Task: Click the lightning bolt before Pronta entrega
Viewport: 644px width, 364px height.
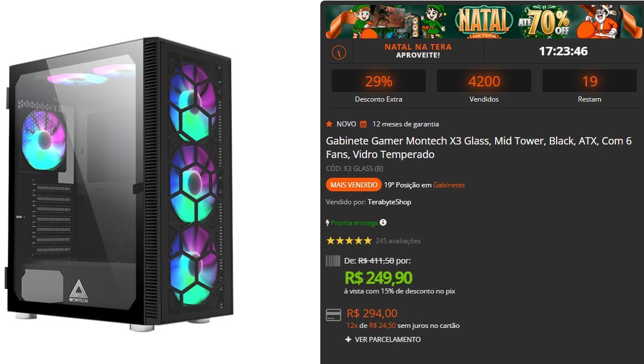Action: point(328,222)
